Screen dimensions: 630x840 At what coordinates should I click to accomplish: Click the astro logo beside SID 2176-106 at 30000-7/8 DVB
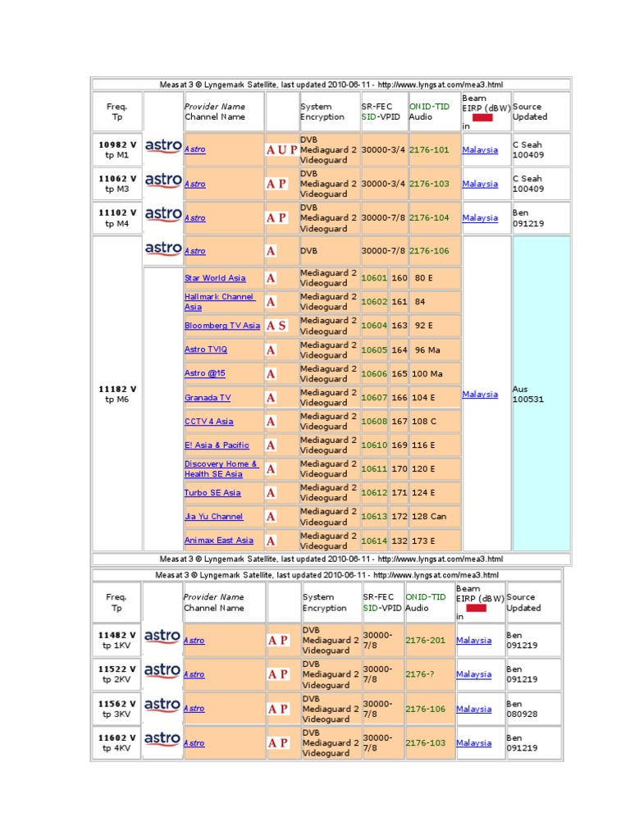163,249
